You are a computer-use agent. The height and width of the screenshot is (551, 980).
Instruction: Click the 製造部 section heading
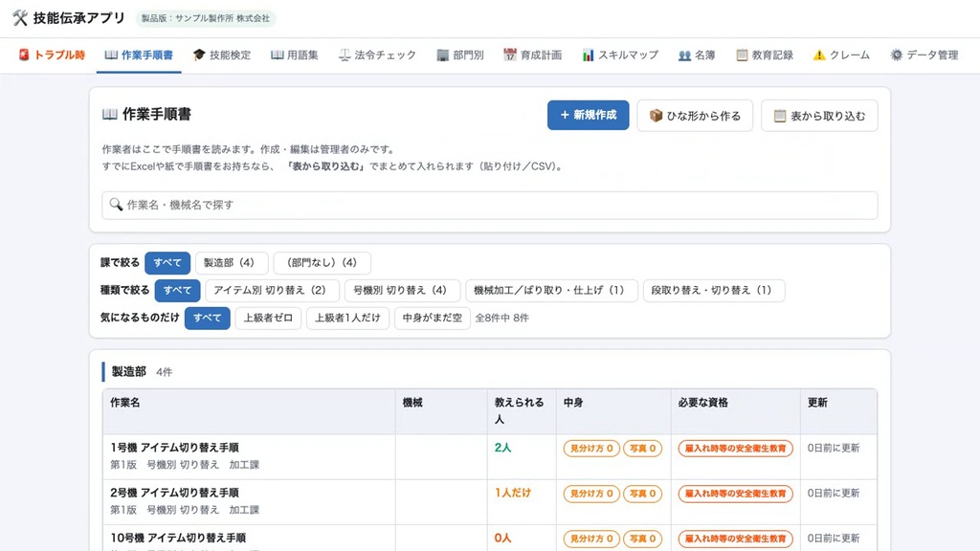(129, 371)
